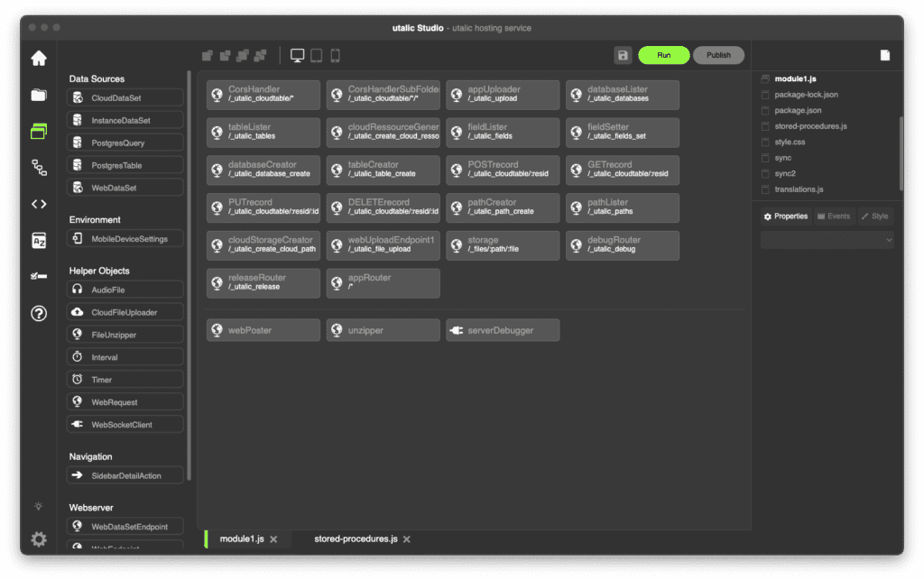Image resolution: width=924 pixels, height=580 pixels.
Task: Select the stored-procedures.js bottom tab
Action: click(356, 539)
